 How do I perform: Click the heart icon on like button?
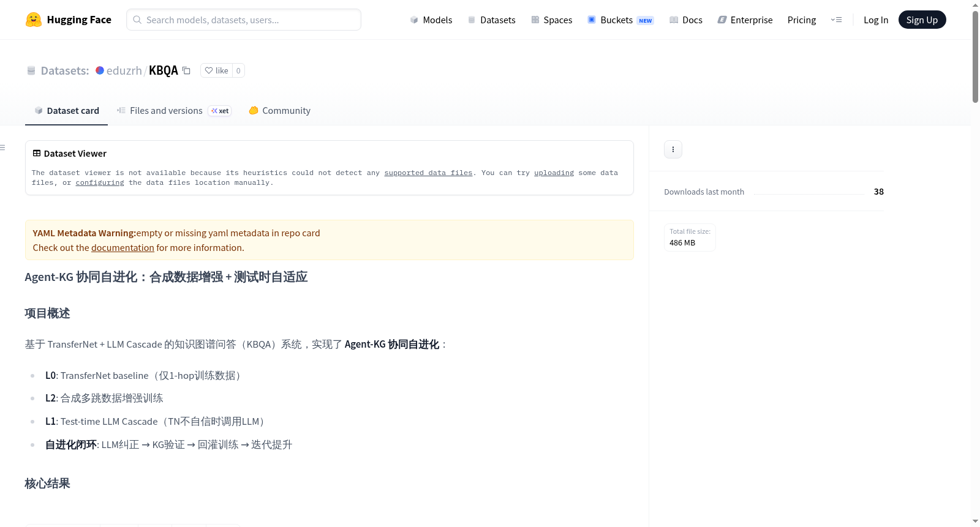click(209, 70)
